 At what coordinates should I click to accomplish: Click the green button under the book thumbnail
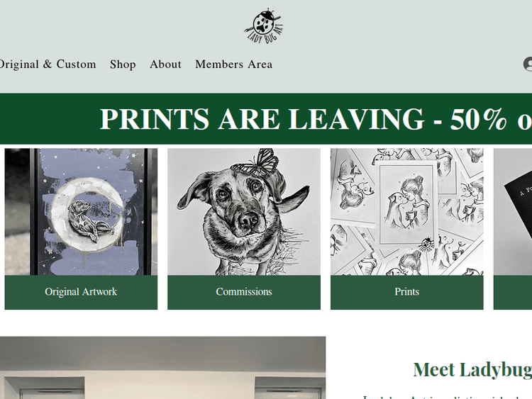[x=513, y=292]
